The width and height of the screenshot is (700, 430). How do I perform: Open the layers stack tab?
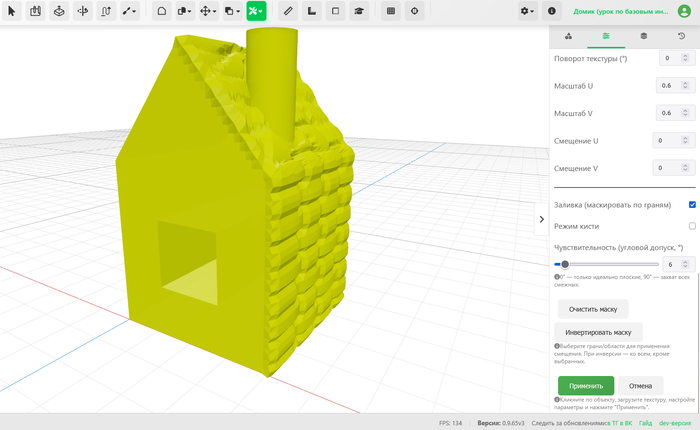[x=643, y=36]
